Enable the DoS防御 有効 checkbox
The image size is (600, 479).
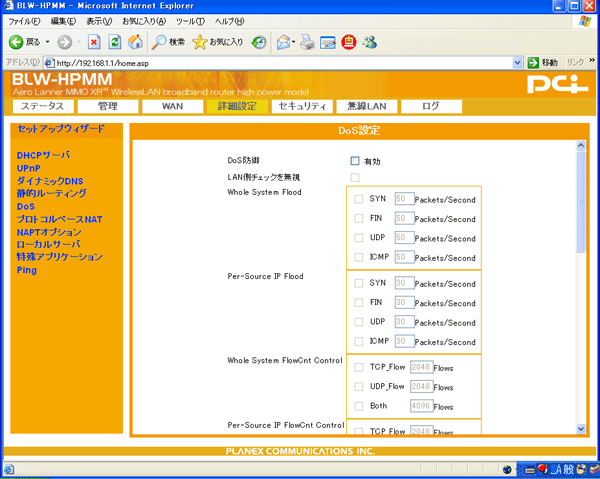[x=355, y=161]
